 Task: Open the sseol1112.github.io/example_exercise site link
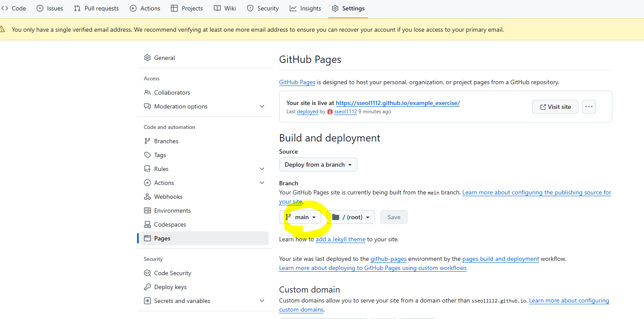click(x=398, y=103)
